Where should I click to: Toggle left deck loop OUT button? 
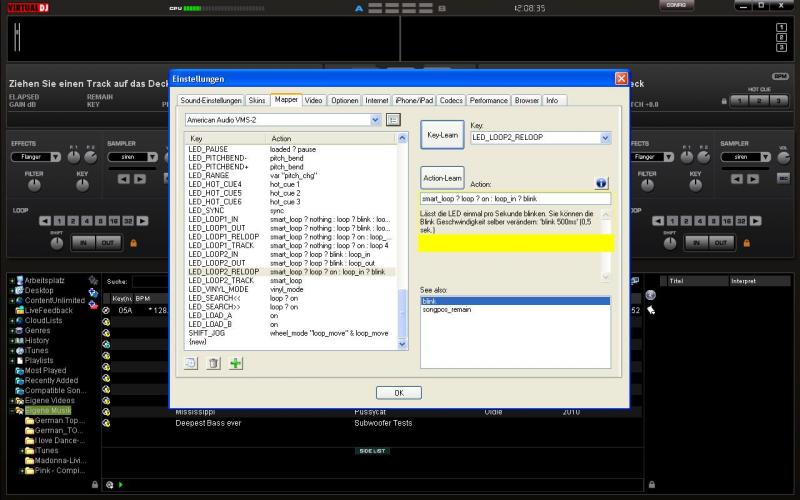106,242
